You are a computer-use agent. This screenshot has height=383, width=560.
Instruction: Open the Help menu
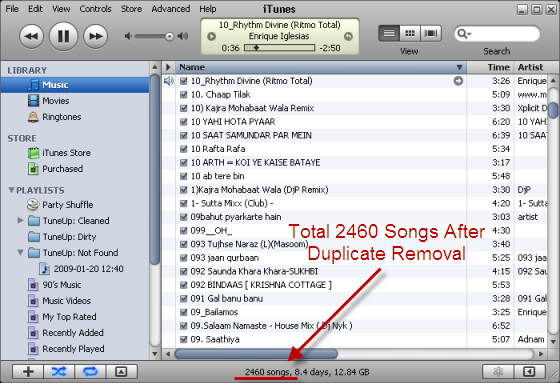[x=208, y=9]
